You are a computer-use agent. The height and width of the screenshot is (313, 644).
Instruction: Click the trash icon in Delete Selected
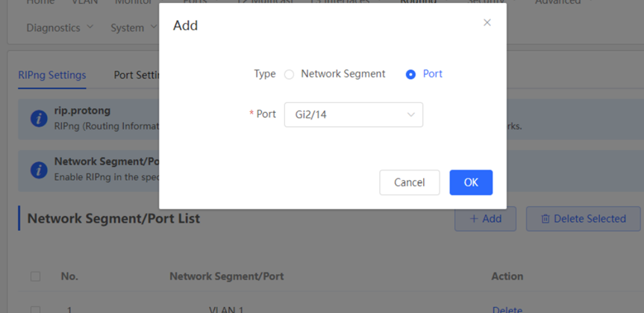(545, 219)
